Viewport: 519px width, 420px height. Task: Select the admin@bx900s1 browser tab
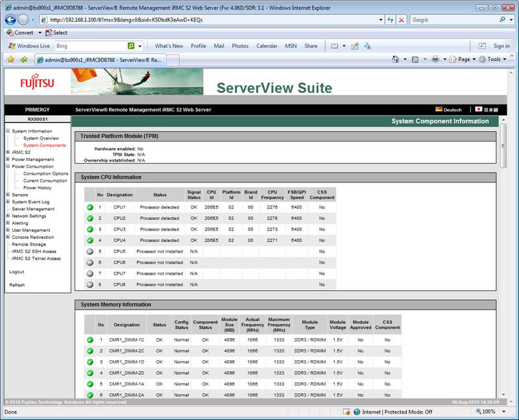100,60
